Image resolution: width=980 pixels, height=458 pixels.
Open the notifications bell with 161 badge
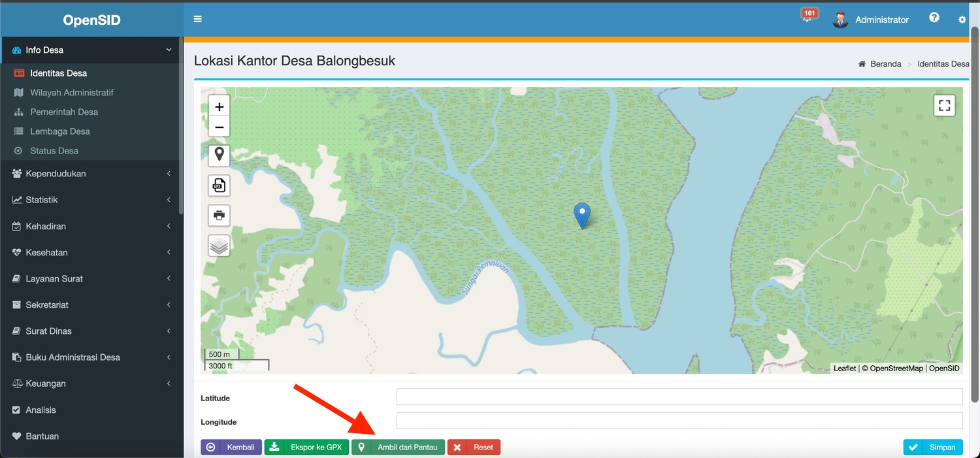808,18
